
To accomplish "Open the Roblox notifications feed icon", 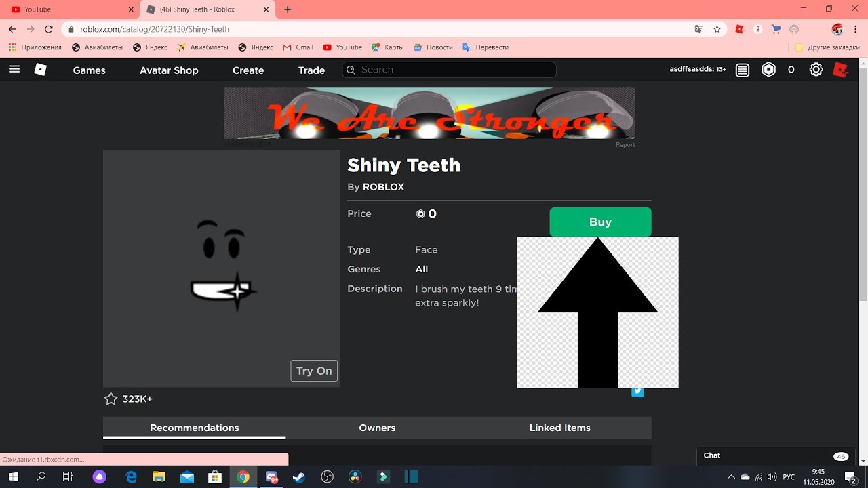I will [743, 70].
